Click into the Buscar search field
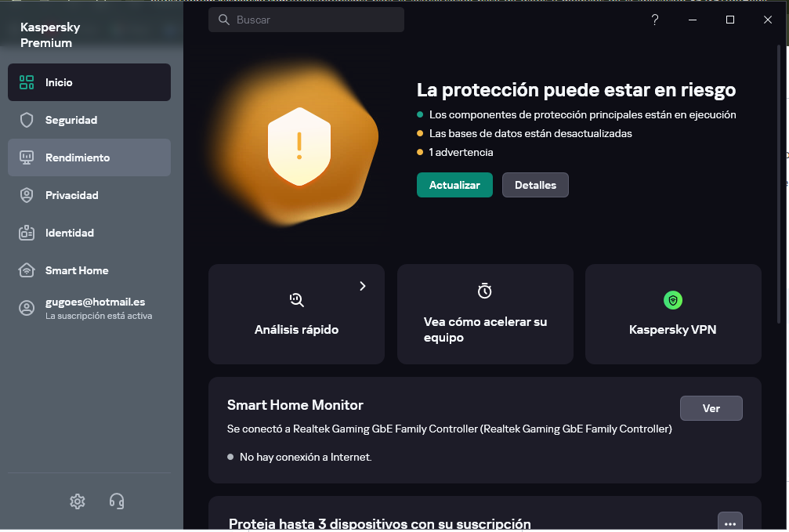This screenshot has width=789, height=532. pos(306,20)
